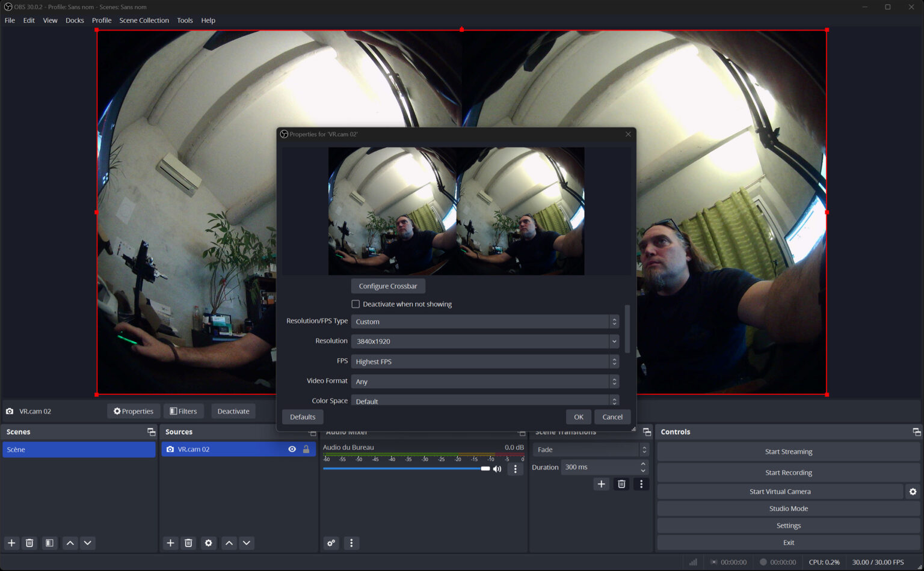Image resolution: width=924 pixels, height=571 pixels.
Task: Toggle visibility of VR.cam 02 source
Action: [292, 449]
